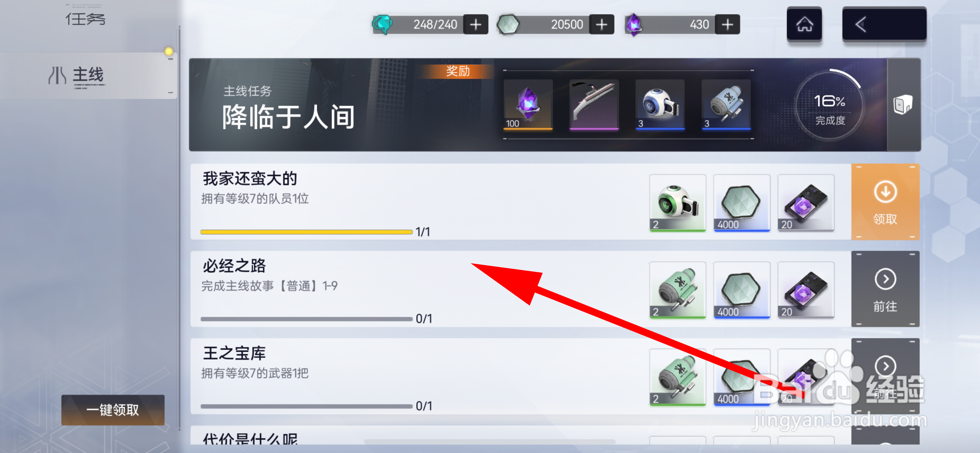Open the 任务 header tab
Image resolution: width=980 pixels, height=453 pixels.
[x=86, y=19]
